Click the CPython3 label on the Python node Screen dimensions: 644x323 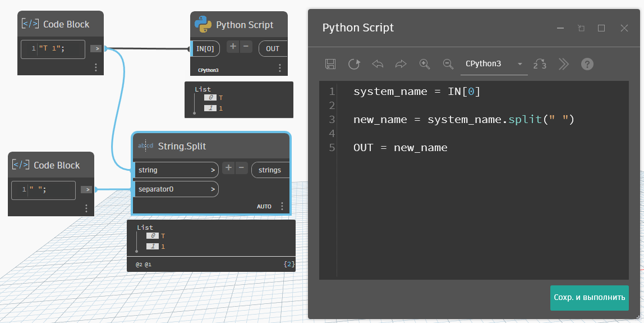208,70
